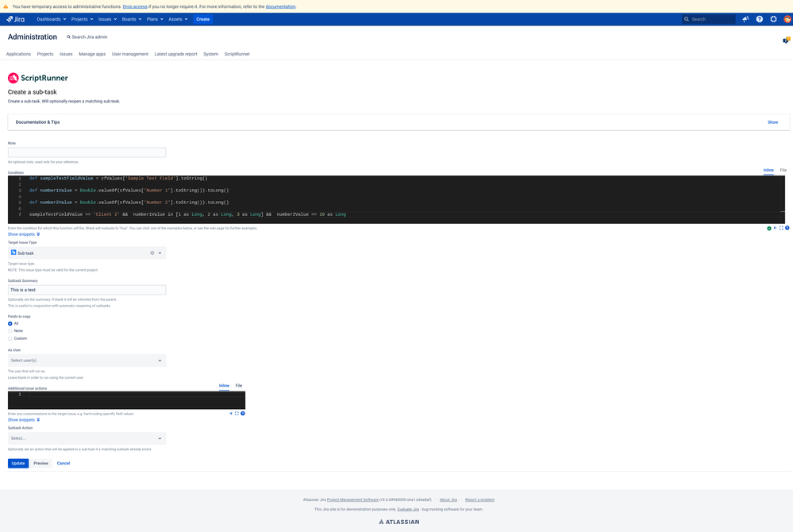Click the Update button
Screen dimensions: 793x532
(x=18, y=464)
